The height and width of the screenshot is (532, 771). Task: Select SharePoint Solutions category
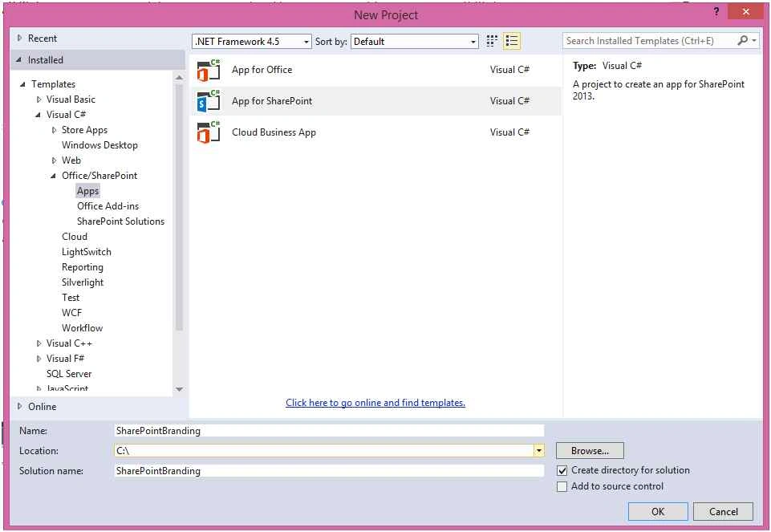point(120,221)
